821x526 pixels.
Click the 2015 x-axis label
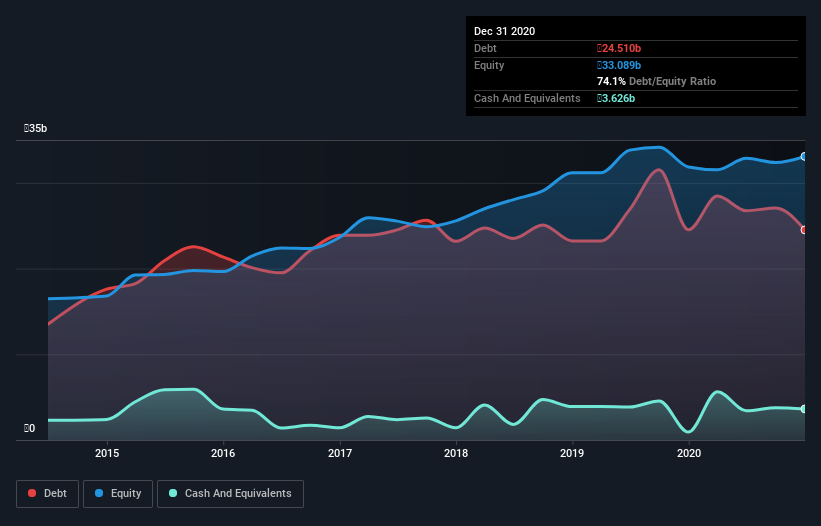[107, 453]
